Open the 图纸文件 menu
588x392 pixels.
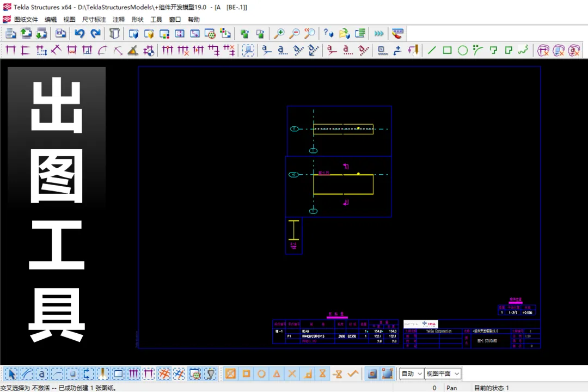click(x=26, y=20)
